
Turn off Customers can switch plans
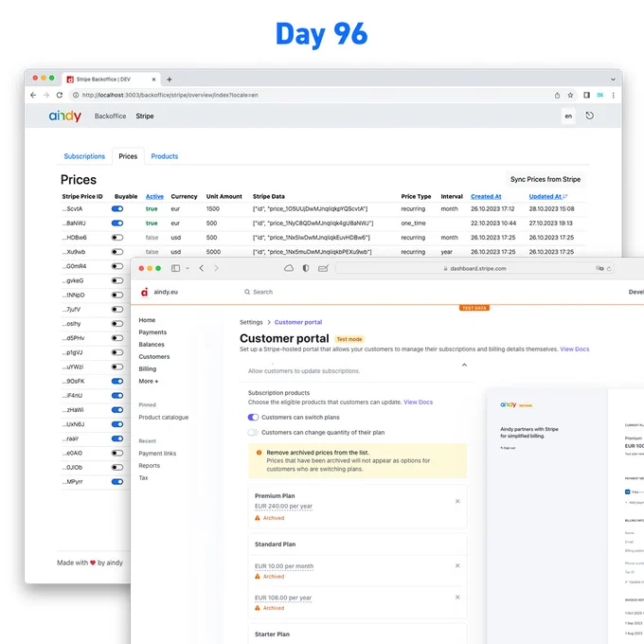[253, 418]
